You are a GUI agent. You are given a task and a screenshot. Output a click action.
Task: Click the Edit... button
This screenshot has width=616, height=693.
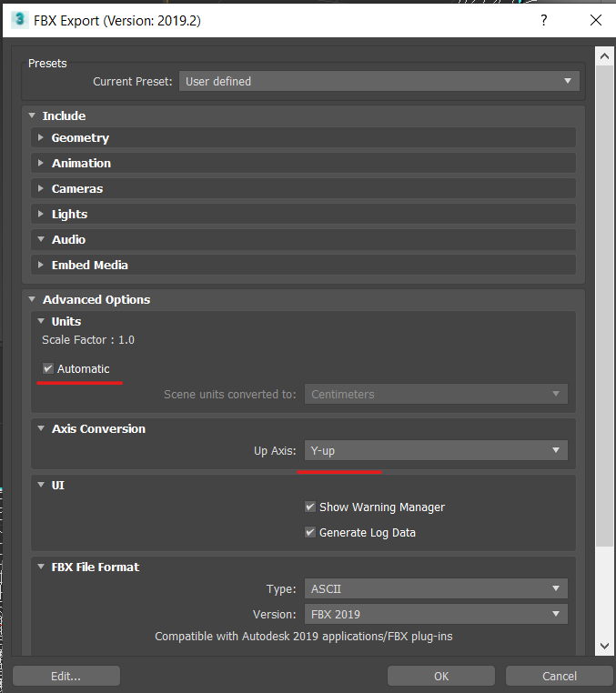66,676
